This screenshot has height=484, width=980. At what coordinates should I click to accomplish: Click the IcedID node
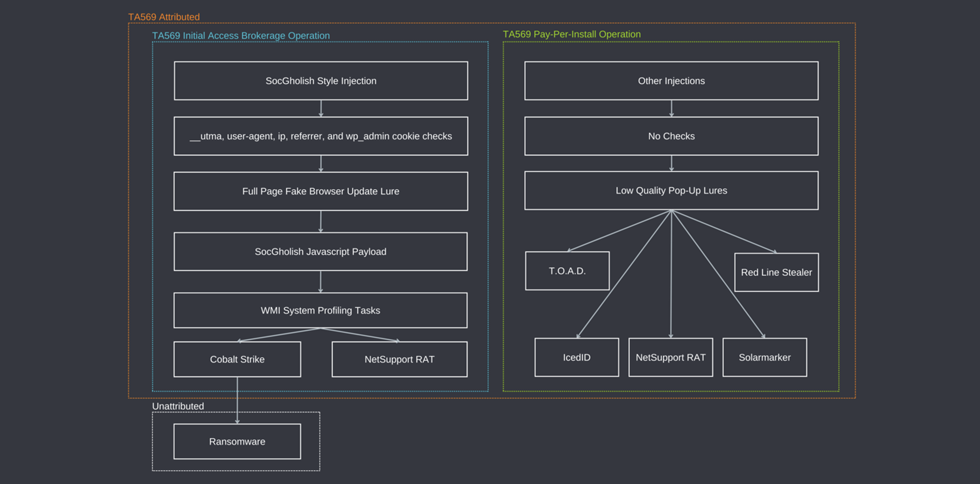pos(577,358)
